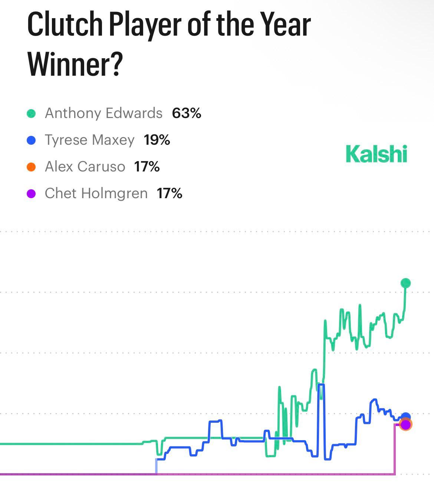This screenshot has width=434, height=504.
Task: Click the green dot beside Anthony Edwards
Action: click(x=32, y=113)
